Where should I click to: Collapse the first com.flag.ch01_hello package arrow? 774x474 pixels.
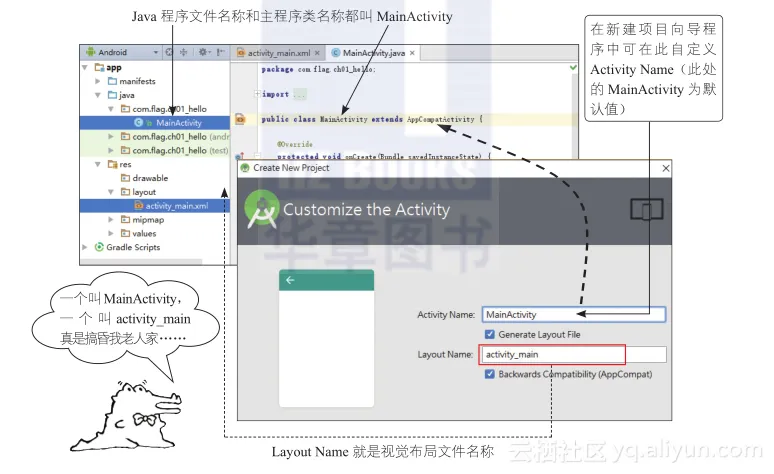tap(111, 109)
